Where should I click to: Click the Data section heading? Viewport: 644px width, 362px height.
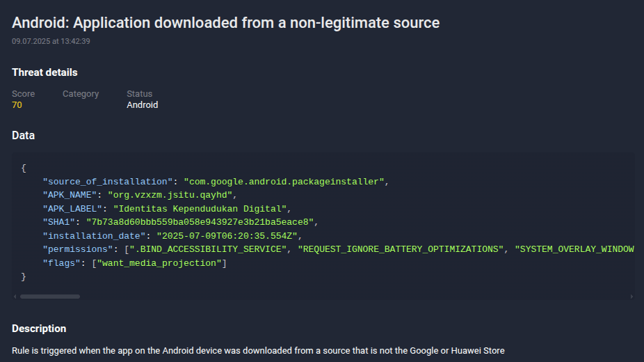23,136
